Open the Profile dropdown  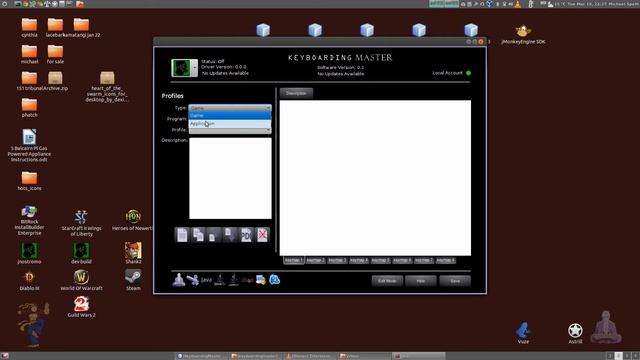[230, 130]
